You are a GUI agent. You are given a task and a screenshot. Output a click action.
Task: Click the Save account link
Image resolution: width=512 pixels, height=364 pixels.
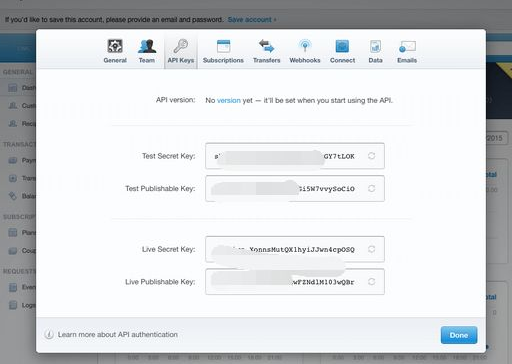250,20
